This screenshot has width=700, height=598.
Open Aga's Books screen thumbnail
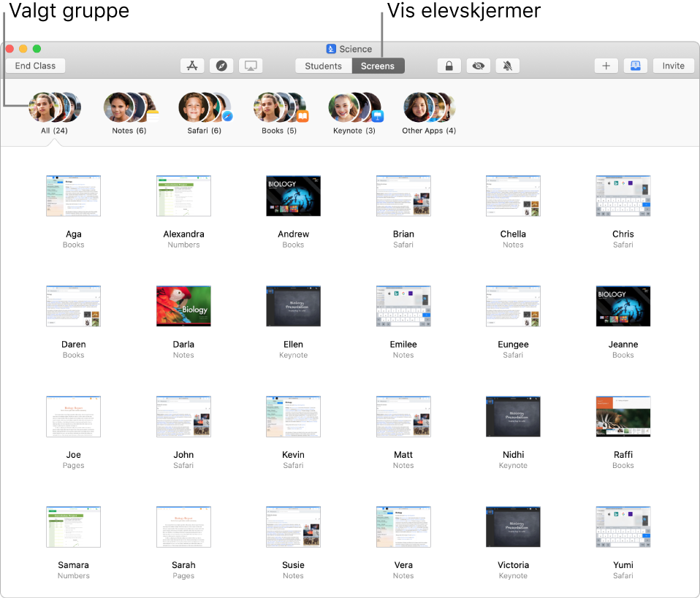pos(74,196)
